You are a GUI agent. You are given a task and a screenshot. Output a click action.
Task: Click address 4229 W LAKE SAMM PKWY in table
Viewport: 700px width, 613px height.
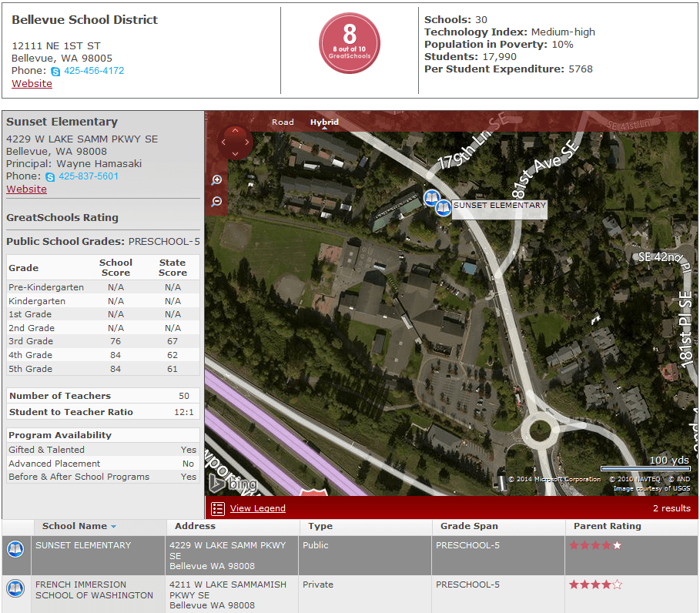pyautogui.click(x=227, y=556)
